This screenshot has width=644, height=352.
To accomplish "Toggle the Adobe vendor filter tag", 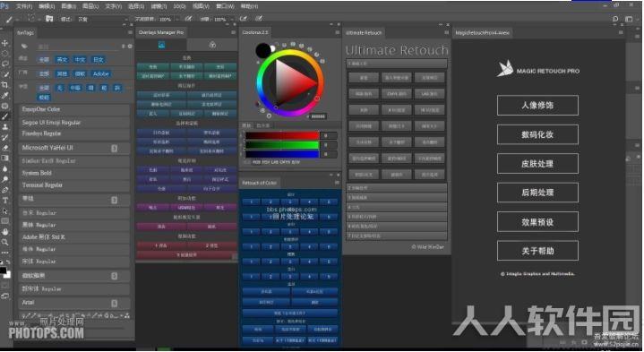I will click(x=101, y=74).
